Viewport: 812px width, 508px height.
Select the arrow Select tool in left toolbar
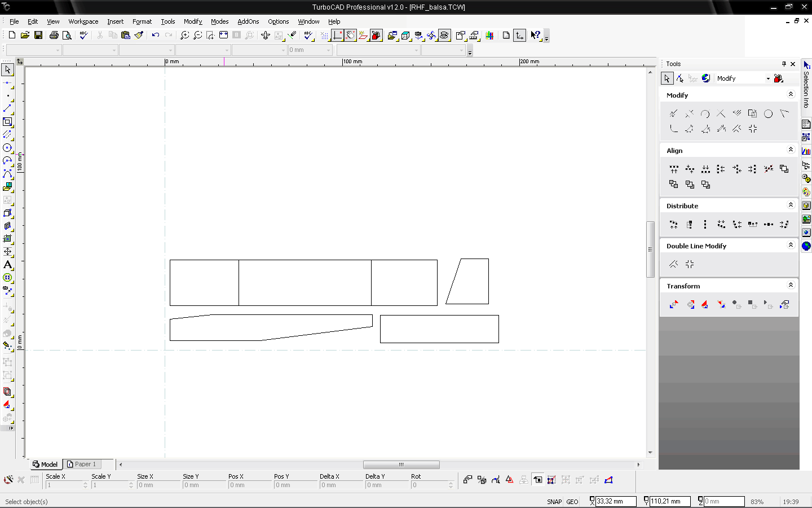[x=7, y=69]
